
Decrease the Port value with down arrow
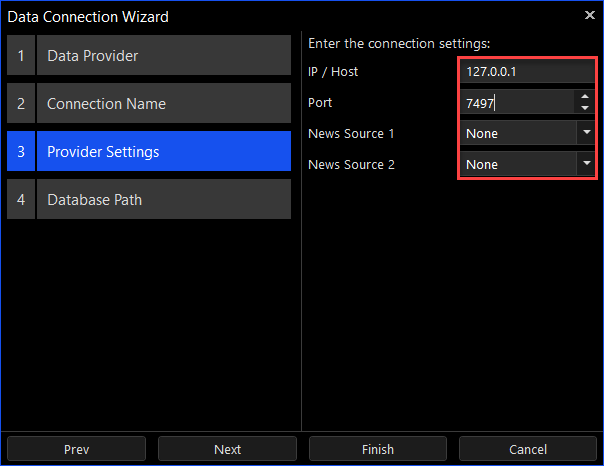[585, 108]
